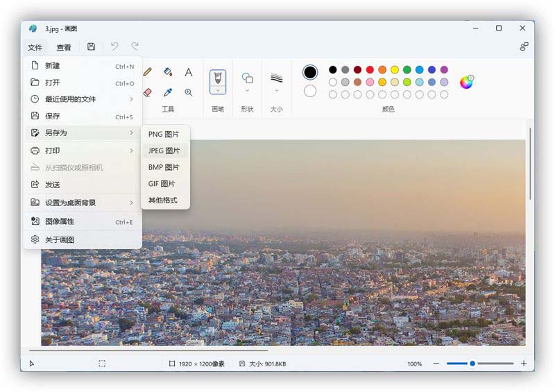Choose PNG 图片 in the save-as submenu
The image size is (555, 392).
(x=164, y=134)
